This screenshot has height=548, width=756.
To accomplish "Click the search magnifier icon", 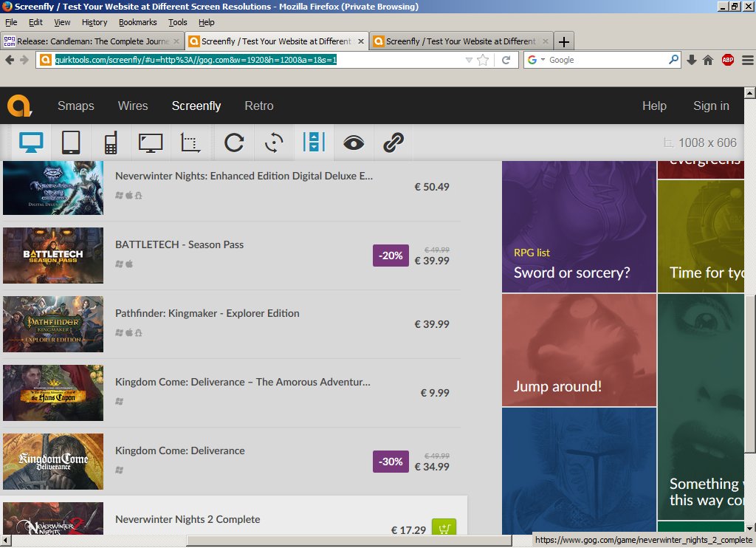I will (673, 60).
